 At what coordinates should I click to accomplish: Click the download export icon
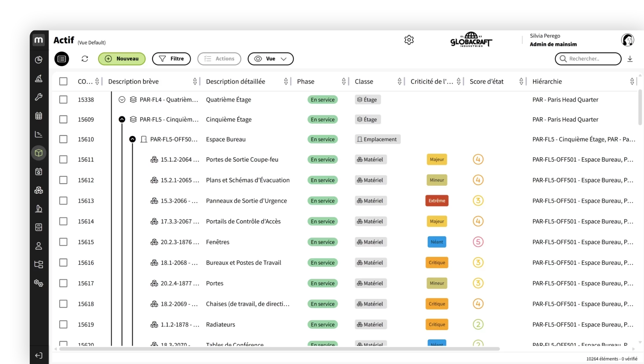[x=630, y=59]
